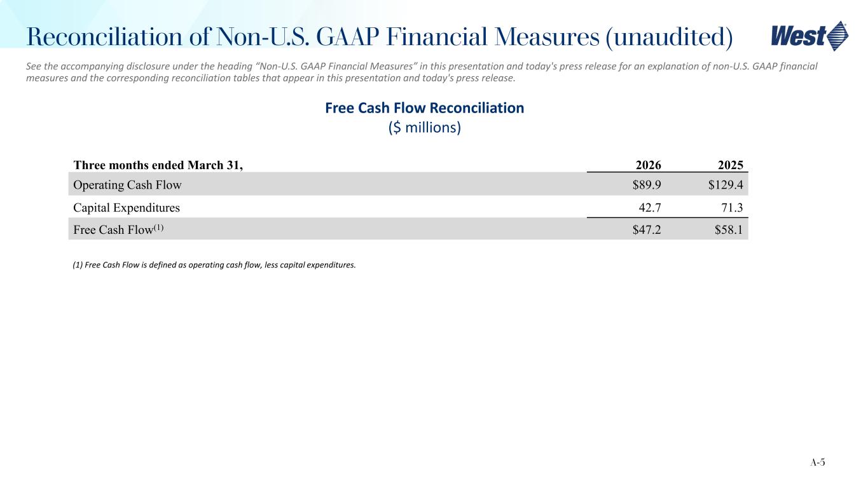Click the $89.9 operating cash flow value
Viewport: 868px width, 488px height.
click(x=644, y=184)
